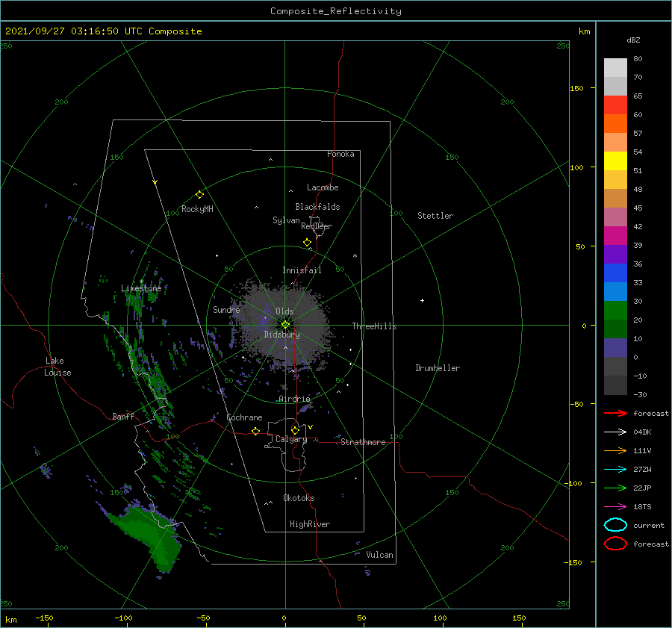This screenshot has height=628, width=672.
Task: Click the RockyMH label
Action: (x=197, y=209)
